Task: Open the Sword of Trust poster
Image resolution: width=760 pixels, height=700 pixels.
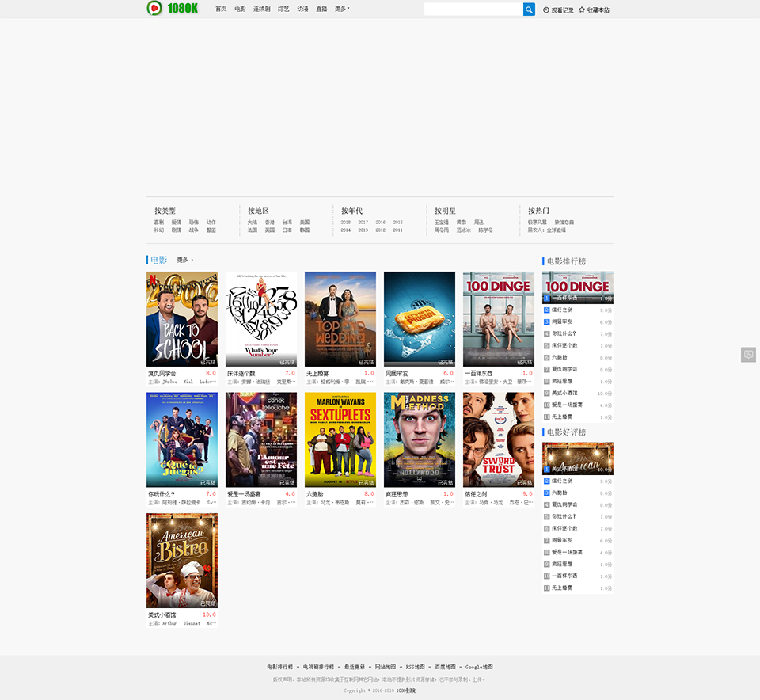Action: click(x=499, y=439)
